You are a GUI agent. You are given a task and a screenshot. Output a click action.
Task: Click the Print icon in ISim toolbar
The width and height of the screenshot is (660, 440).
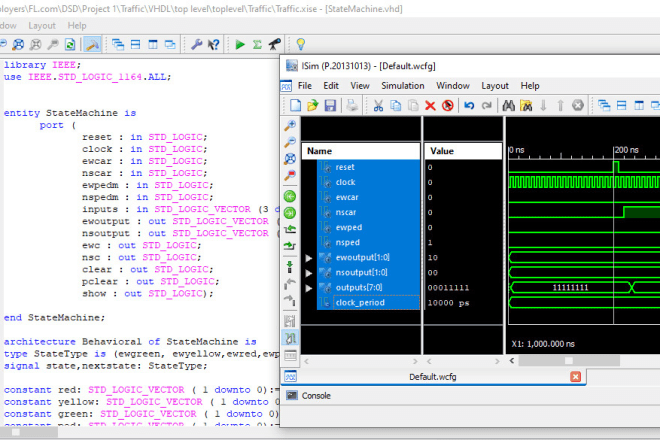[352, 105]
